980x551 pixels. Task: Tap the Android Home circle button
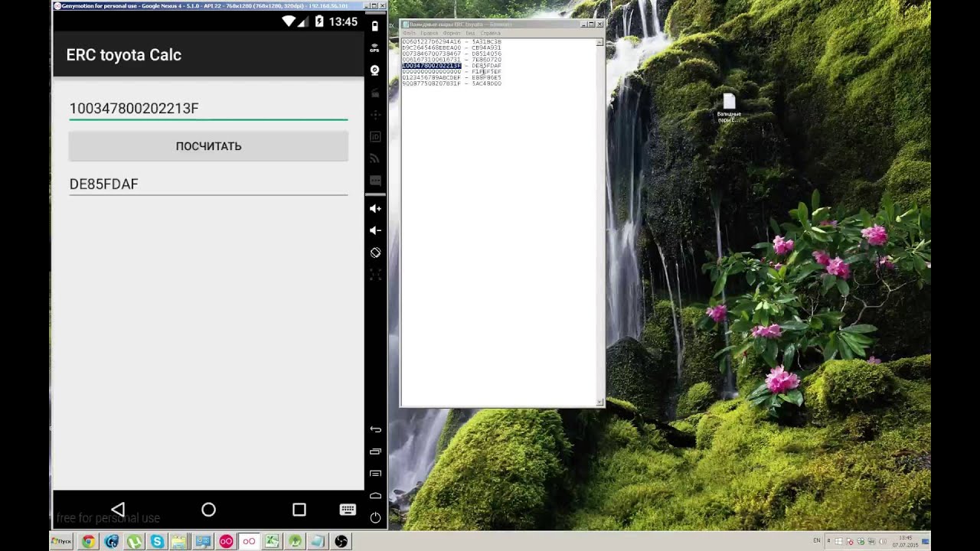click(x=208, y=510)
